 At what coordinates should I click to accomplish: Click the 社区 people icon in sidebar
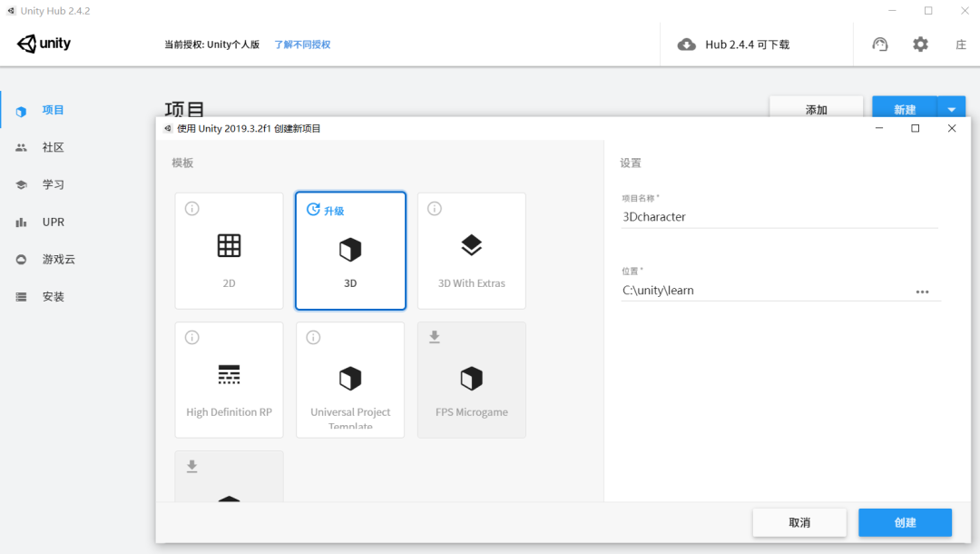coord(21,147)
